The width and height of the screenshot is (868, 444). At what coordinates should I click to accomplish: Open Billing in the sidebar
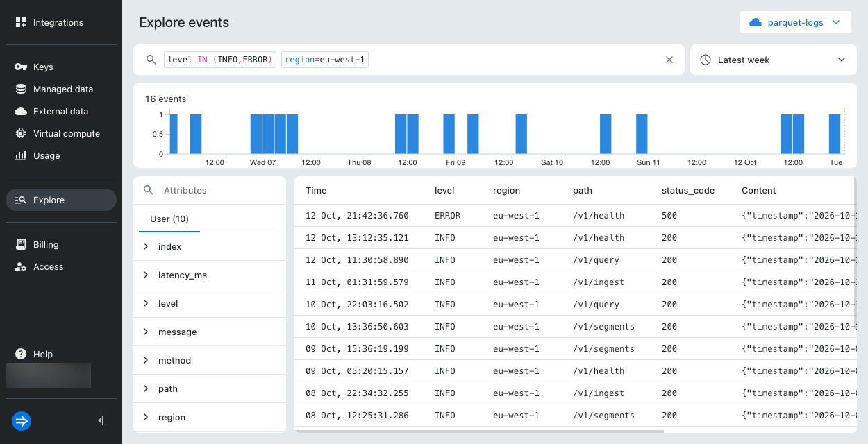tap(61, 244)
